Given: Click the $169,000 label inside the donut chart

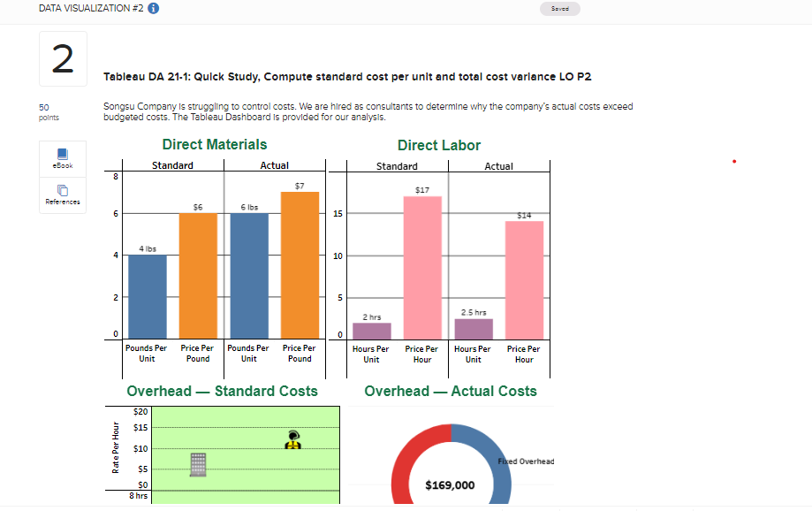Looking at the screenshot, I should pyautogui.click(x=450, y=485).
